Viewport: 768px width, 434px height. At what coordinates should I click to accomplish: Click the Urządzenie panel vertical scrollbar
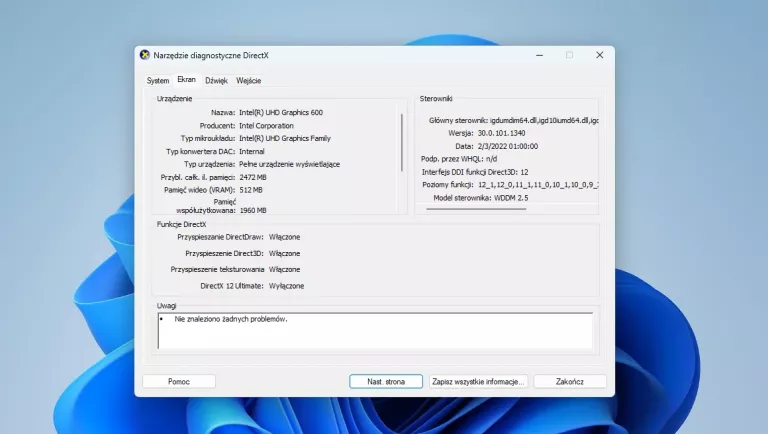tap(402, 143)
